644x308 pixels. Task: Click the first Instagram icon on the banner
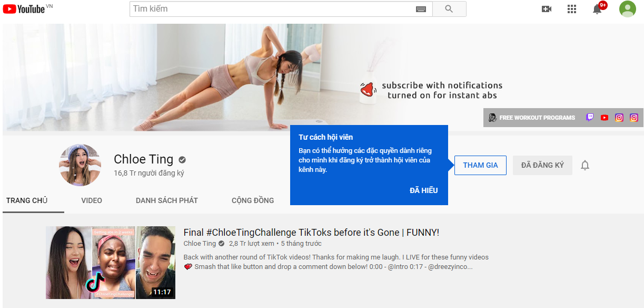point(619,118)
